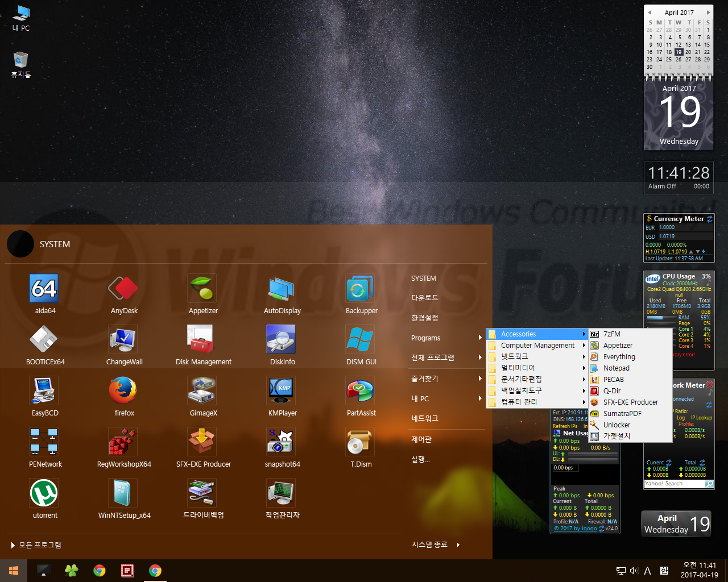The image size is (728, 582).
Task: Toggle Alarm Off in clock gadget
Action: pos(662,186)
